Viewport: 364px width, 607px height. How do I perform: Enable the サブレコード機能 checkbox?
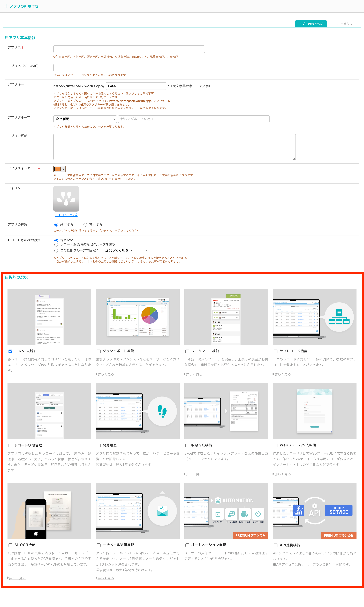tap(276, 351)
